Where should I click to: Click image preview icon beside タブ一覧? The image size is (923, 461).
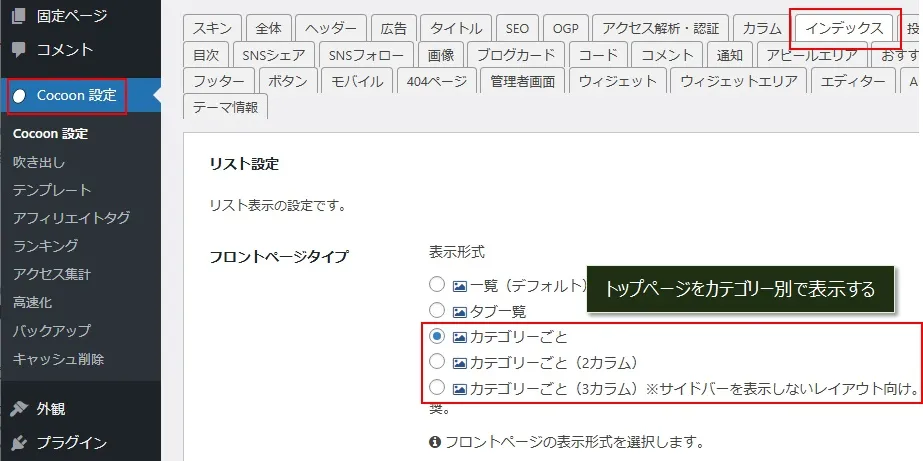[x=460, y=311]
